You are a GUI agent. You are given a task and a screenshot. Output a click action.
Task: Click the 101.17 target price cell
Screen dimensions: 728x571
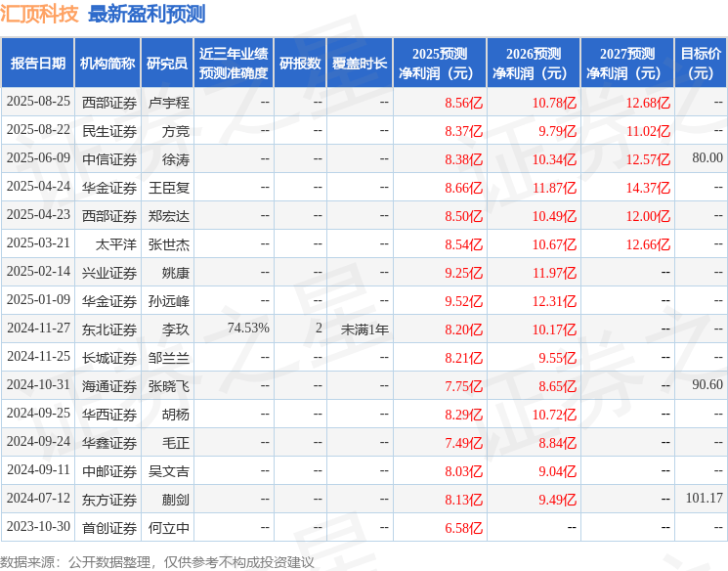pos(704,499)
